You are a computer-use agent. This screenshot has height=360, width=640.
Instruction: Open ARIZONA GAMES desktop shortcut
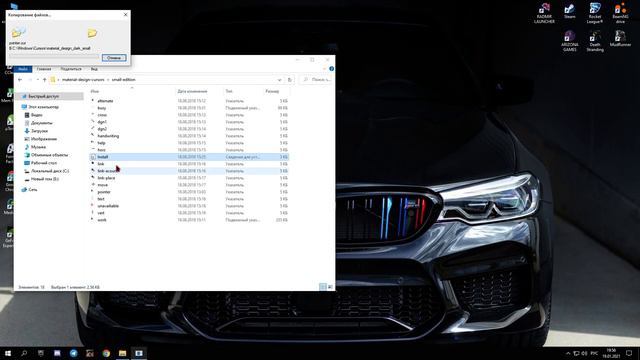(569, 41)
